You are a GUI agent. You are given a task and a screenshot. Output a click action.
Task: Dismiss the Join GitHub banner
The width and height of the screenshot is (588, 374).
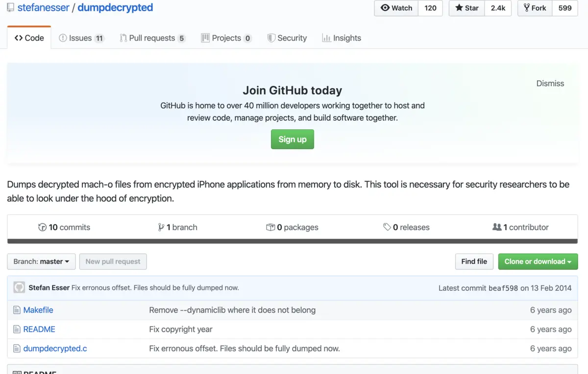(x=550, y=83)
